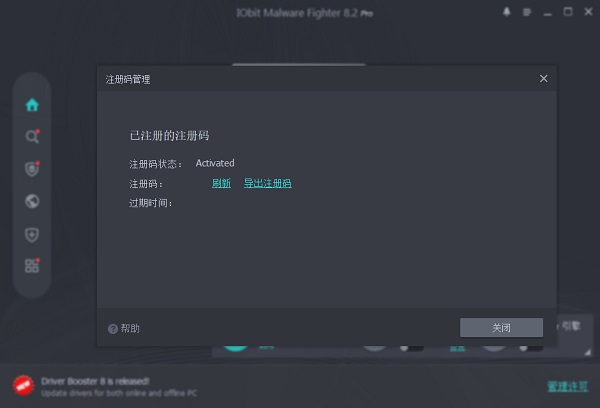
Task: Open the shield-plus security guard icon
Action: [32, 235]
